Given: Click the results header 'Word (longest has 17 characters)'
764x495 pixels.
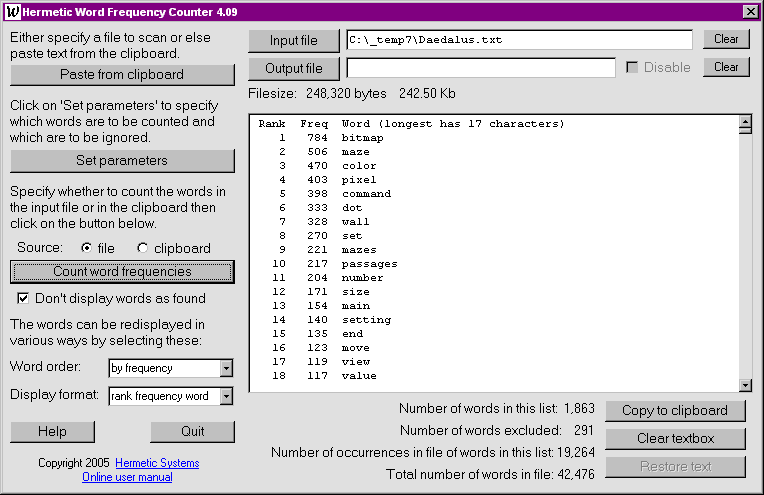Looking at the screenshot, I should coord(453,124).
